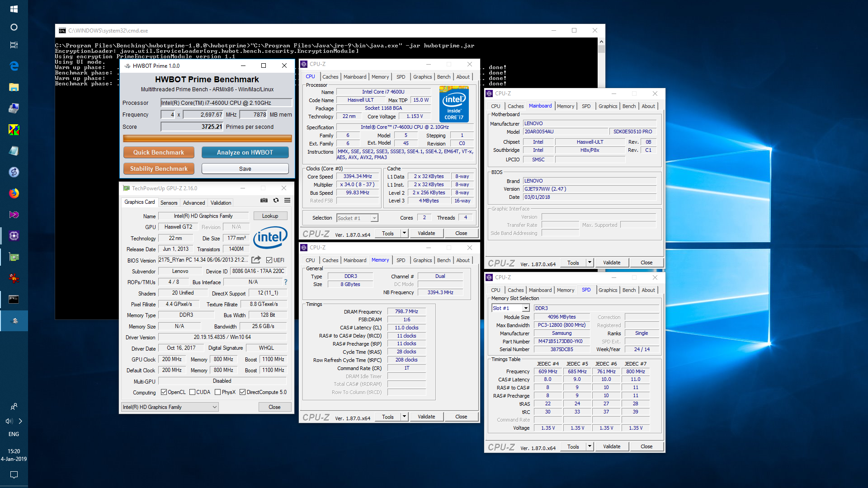Click the Processor name field in HWBOT Prime

pyautogui.click(x=226, y=103)
